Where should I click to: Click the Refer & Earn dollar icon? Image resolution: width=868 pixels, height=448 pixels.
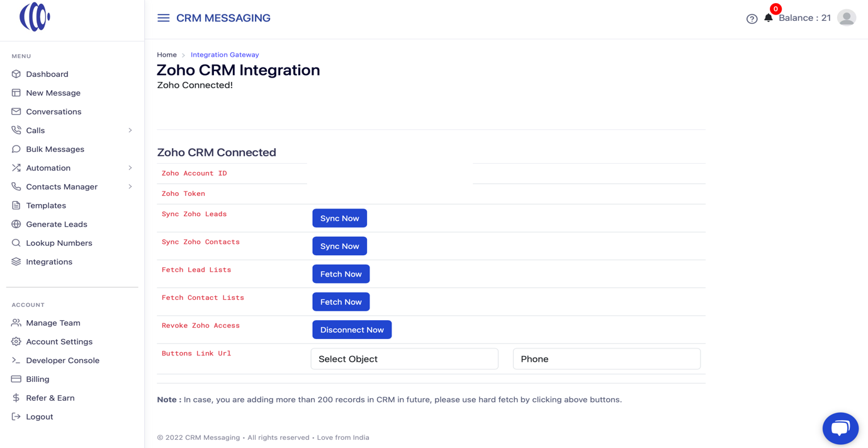tap(16, 398)
